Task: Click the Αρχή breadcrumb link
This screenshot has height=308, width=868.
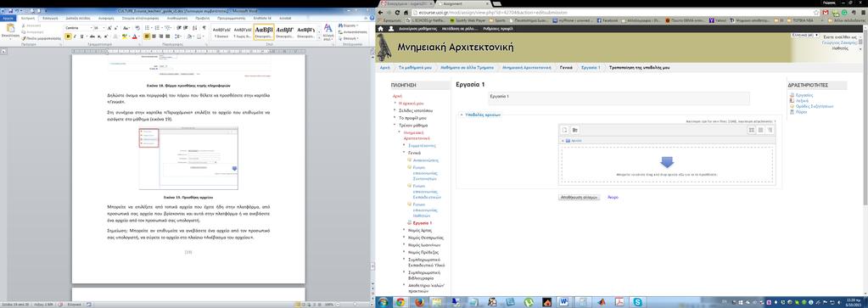Action: [x=384, y=67]
